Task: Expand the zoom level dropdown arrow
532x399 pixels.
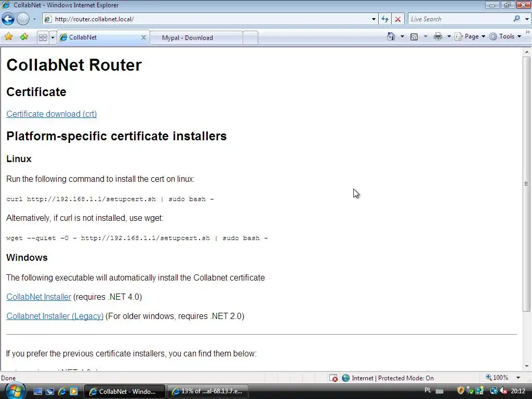Action: [x=518, y=378]
